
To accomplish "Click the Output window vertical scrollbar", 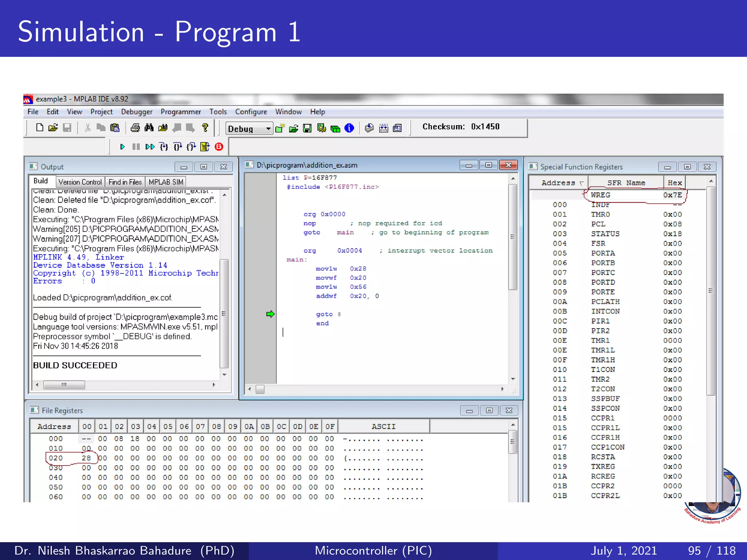I will tap(225, 284).
